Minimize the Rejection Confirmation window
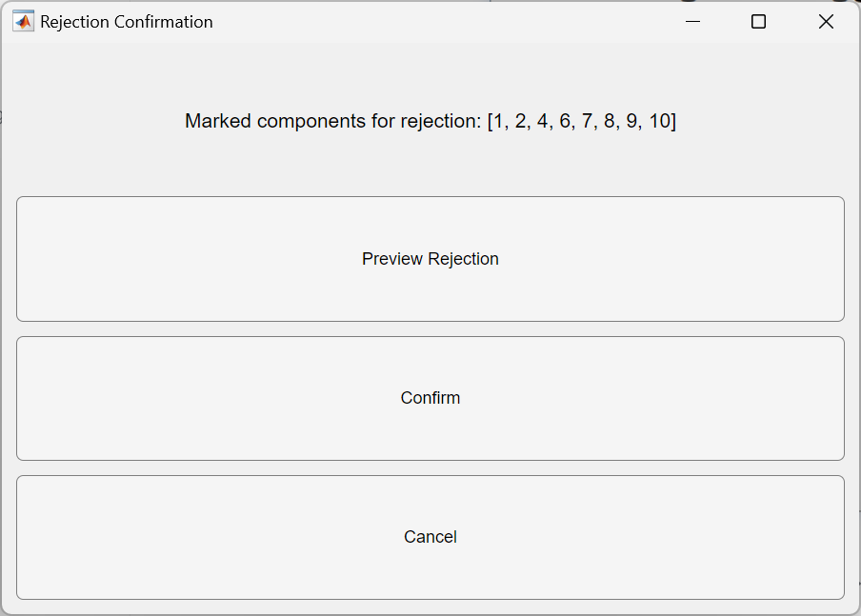 click(x=693, y=21)
